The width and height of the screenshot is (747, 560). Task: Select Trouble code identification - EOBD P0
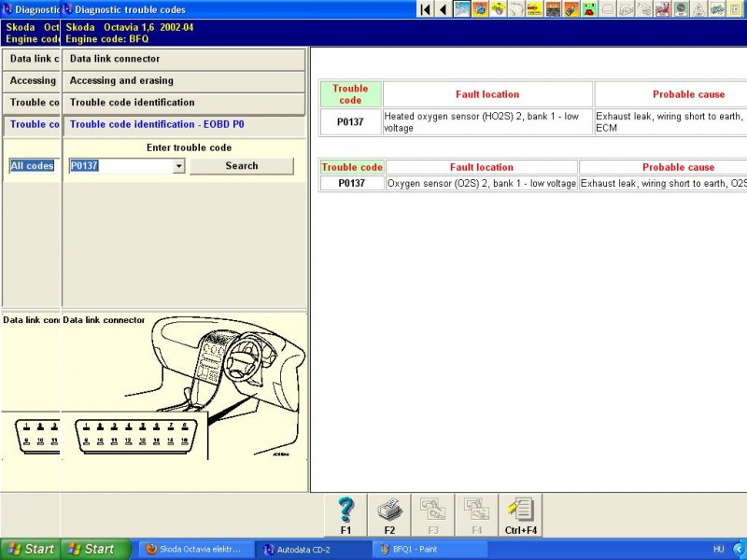pos(183,125)
